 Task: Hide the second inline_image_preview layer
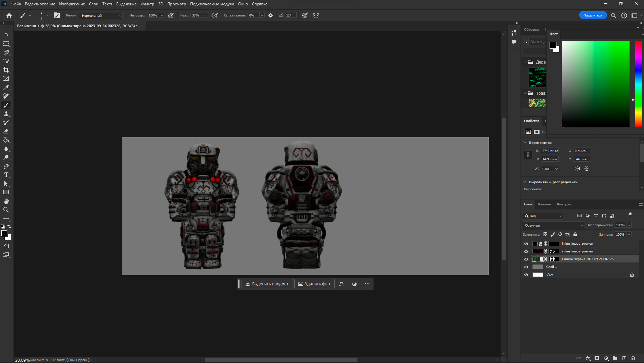point(526,251)
